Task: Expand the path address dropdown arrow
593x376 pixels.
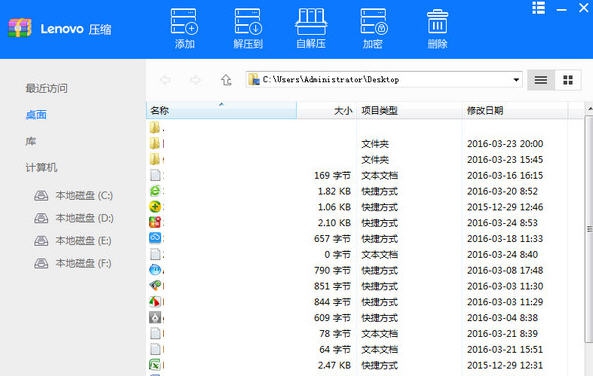Action: tap(516, 80)
